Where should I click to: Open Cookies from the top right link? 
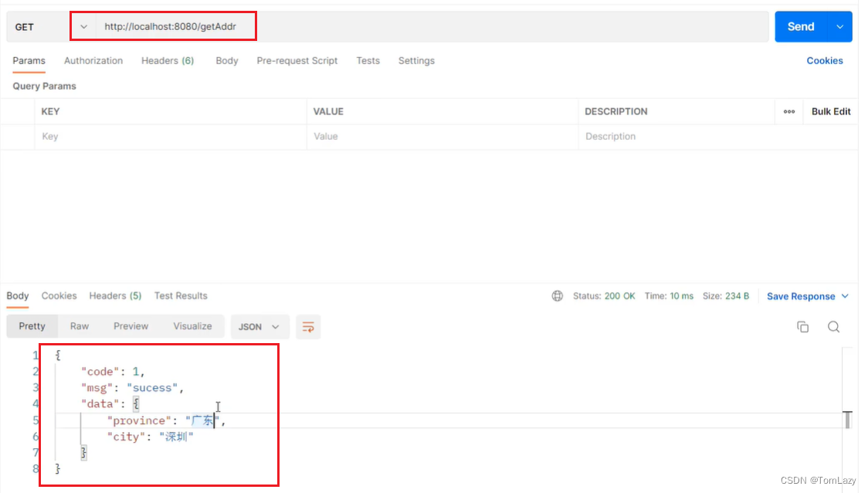click(x=825, y=60)
